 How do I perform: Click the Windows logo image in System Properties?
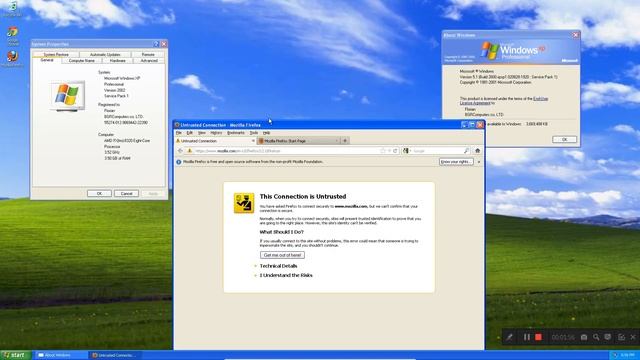68,96
